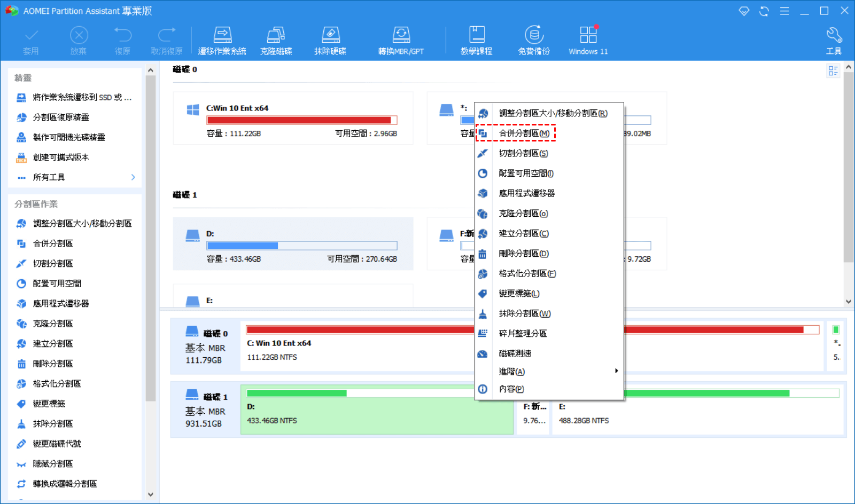
Task: Click the 放棄 (Discard) toolbar icon
Action: point(79,41)
